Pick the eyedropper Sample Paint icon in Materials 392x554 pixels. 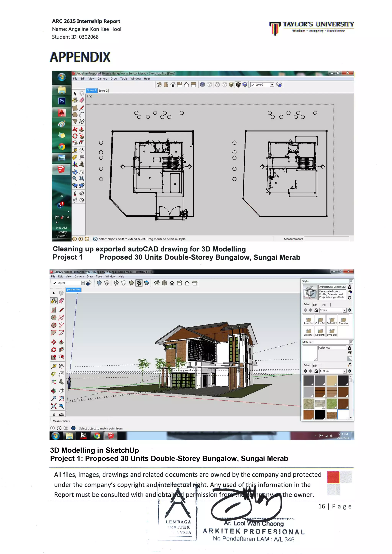click(x=349, y=365)
